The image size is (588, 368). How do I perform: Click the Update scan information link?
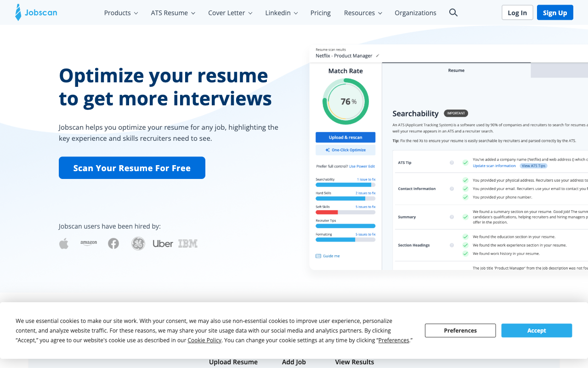(x=494, y=166)
